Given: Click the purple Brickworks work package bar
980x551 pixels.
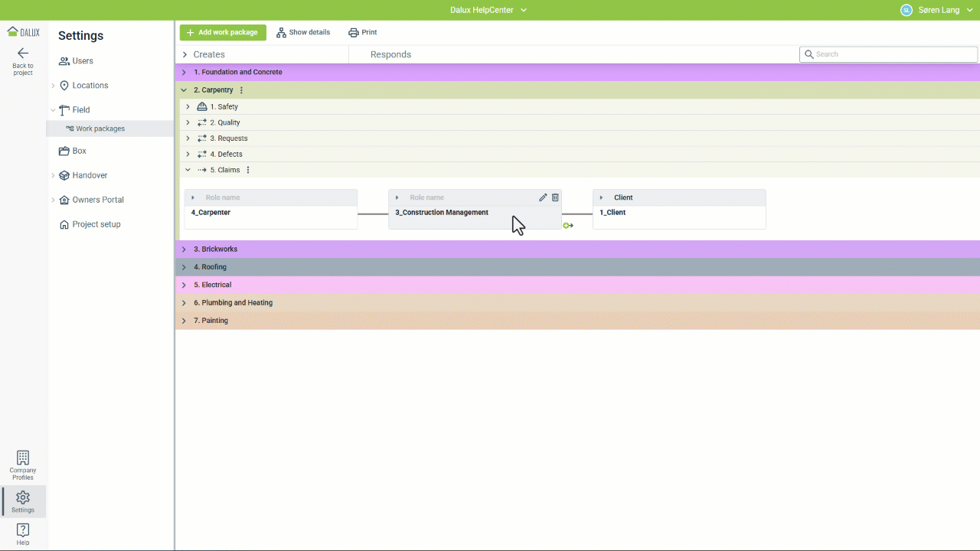Looking at the screenshot, I should tap(536, 249).
